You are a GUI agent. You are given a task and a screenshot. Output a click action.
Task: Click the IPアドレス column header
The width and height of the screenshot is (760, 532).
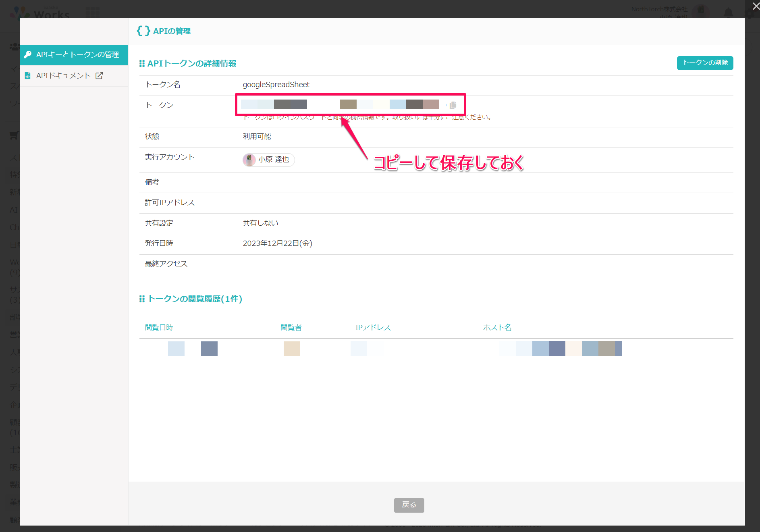tap(373, 328)
